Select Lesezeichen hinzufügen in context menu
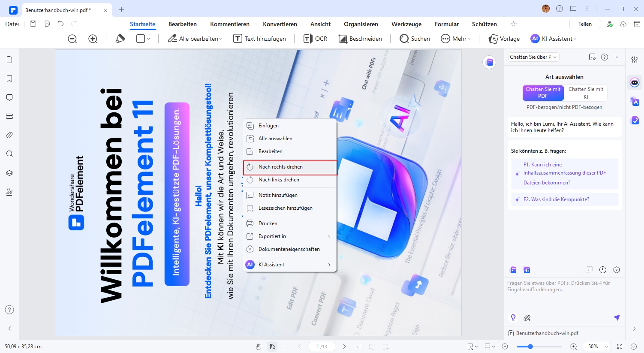The image size is (644, 353). point(290,208)
